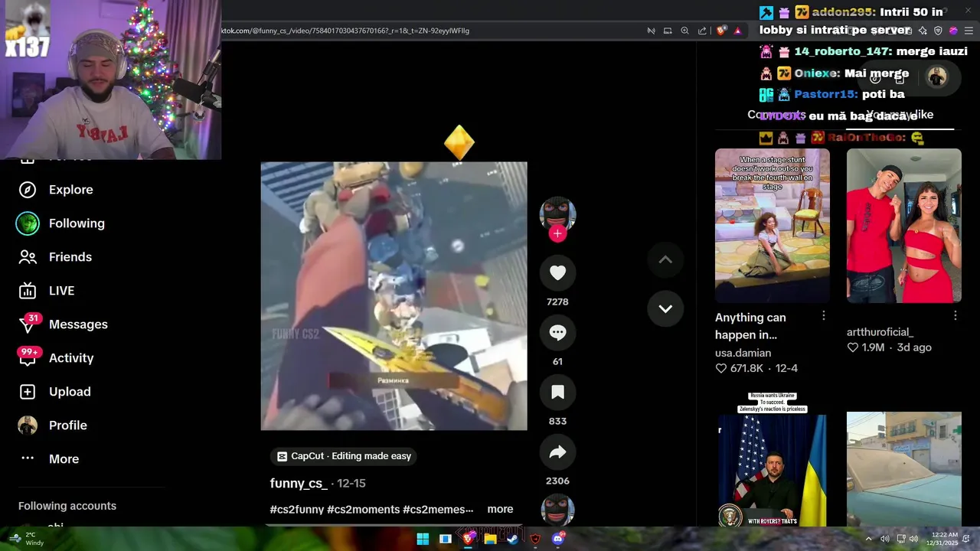Open the zoom magnifier icon in address bar

684,31
